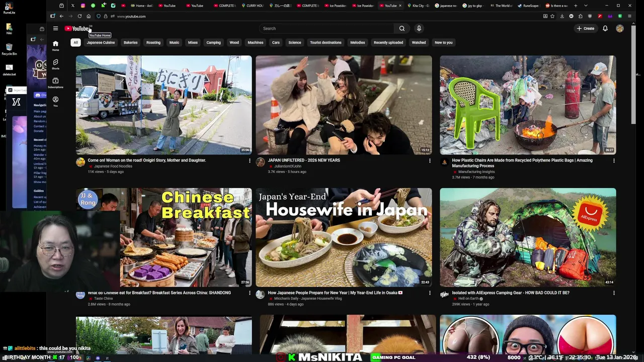Select the All filter chip
The height and width of the screenshot is (362, 644).
(75, 43)
